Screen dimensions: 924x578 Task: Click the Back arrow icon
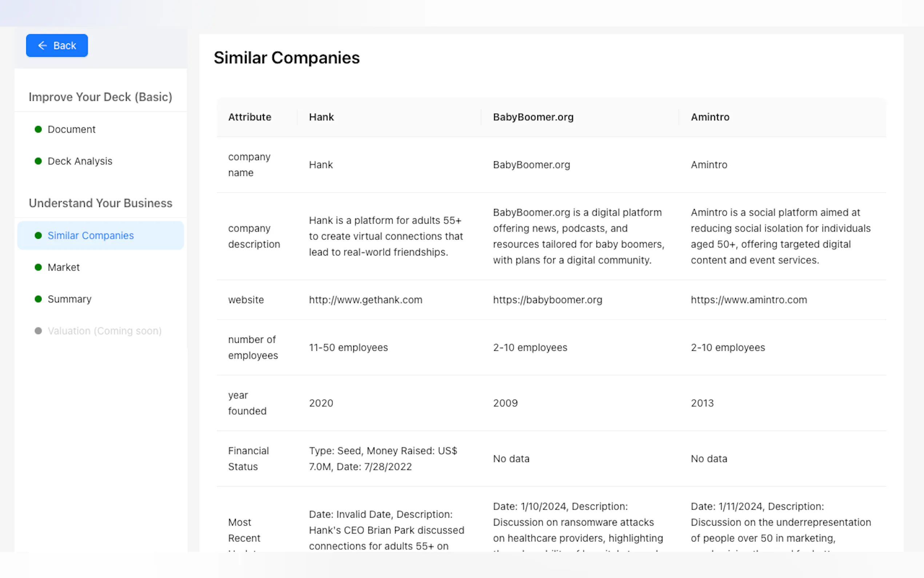click(43, 45)
